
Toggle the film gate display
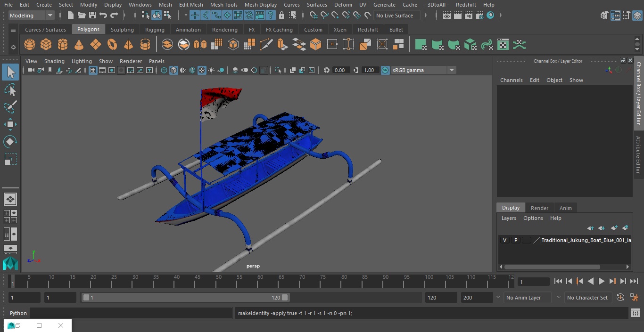(x=102, y=70)
